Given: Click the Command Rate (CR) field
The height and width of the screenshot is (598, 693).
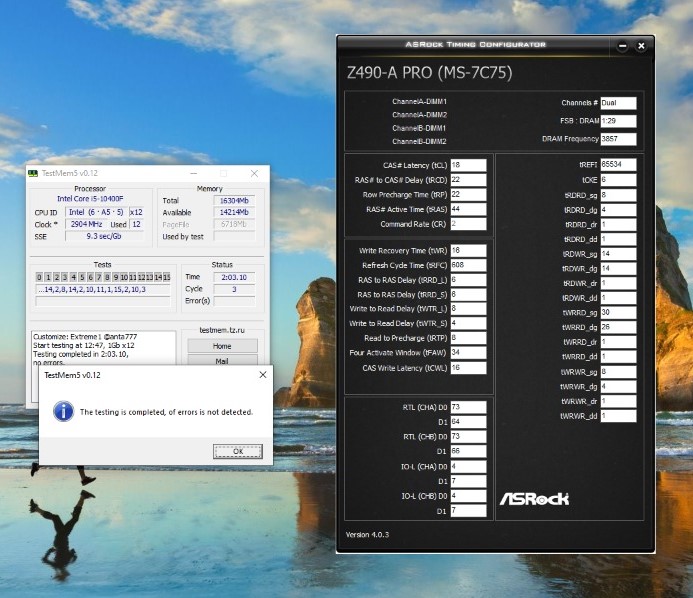Looking at the screenshot, I should [x=468, y=224].
